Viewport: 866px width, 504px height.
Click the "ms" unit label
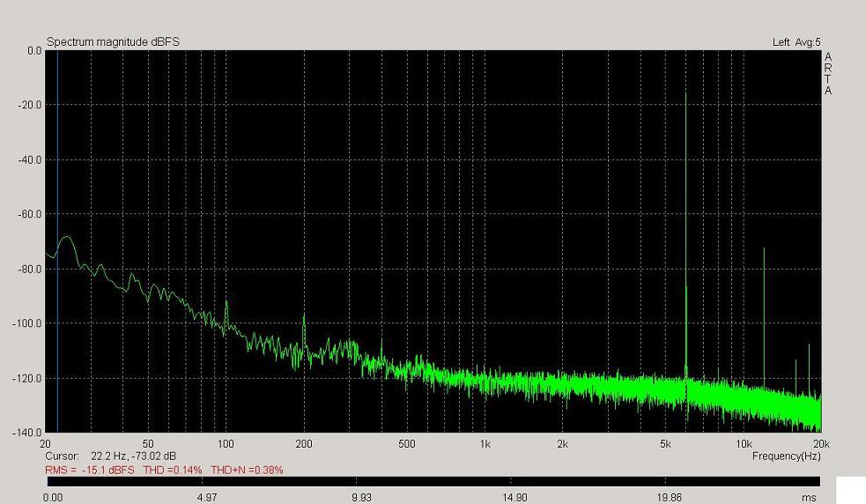pos(809,497)
